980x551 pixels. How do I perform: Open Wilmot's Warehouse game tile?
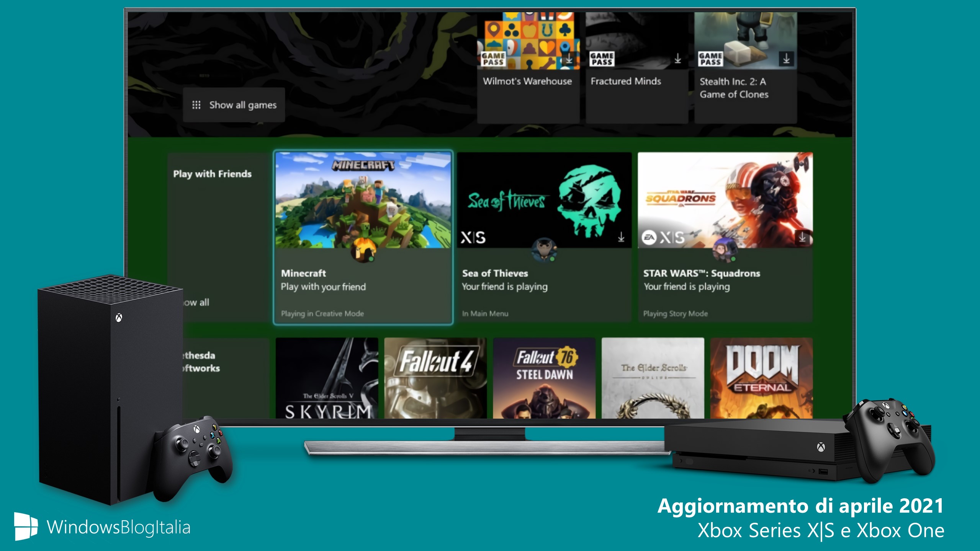coord(528,67)
